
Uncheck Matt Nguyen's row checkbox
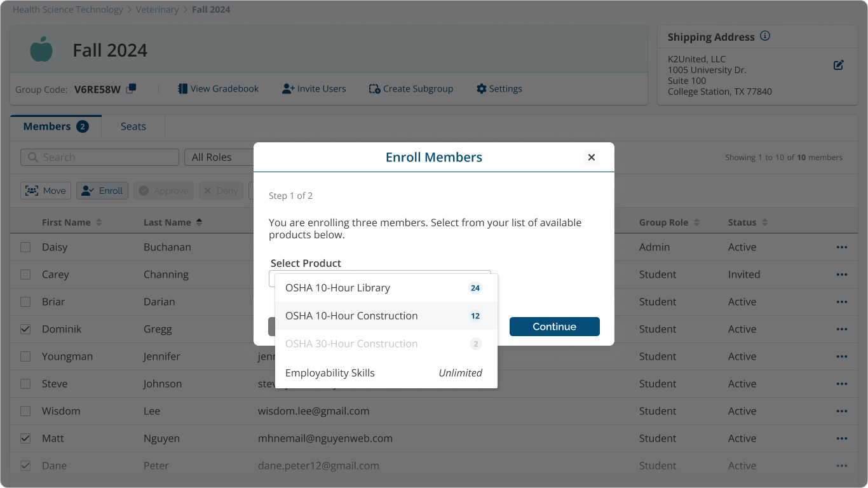point(25,438)
